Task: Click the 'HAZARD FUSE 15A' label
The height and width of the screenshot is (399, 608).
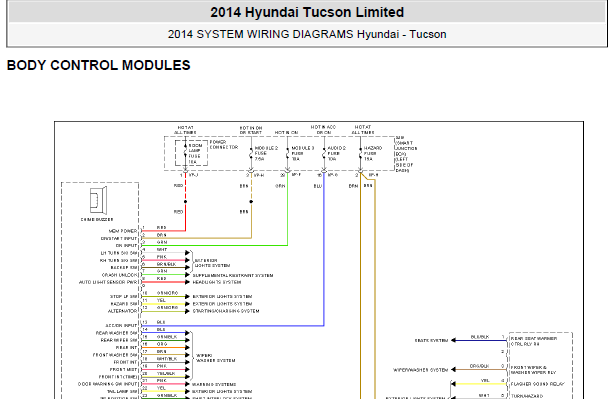Action: [373, 153]
